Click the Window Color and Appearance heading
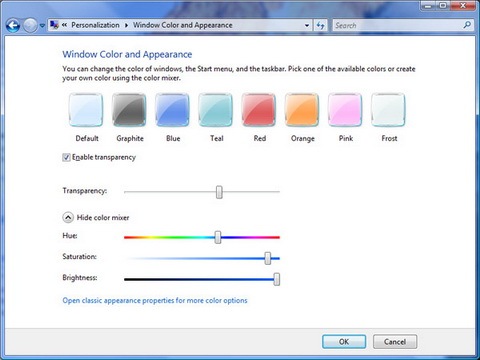Image resolution: width=480 pixels, height=360 pixels. pos(127,54)
